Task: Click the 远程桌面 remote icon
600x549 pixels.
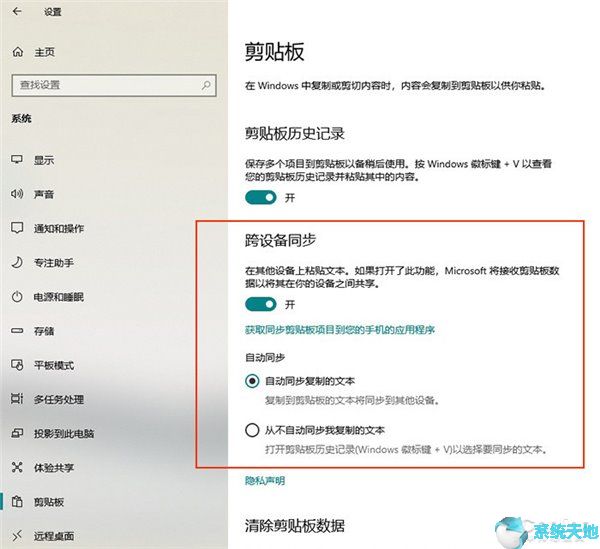Action: [17, 536]
